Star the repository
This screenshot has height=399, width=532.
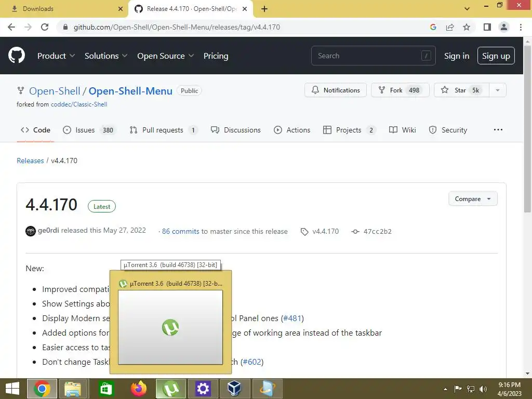click(x=461, y=90)
